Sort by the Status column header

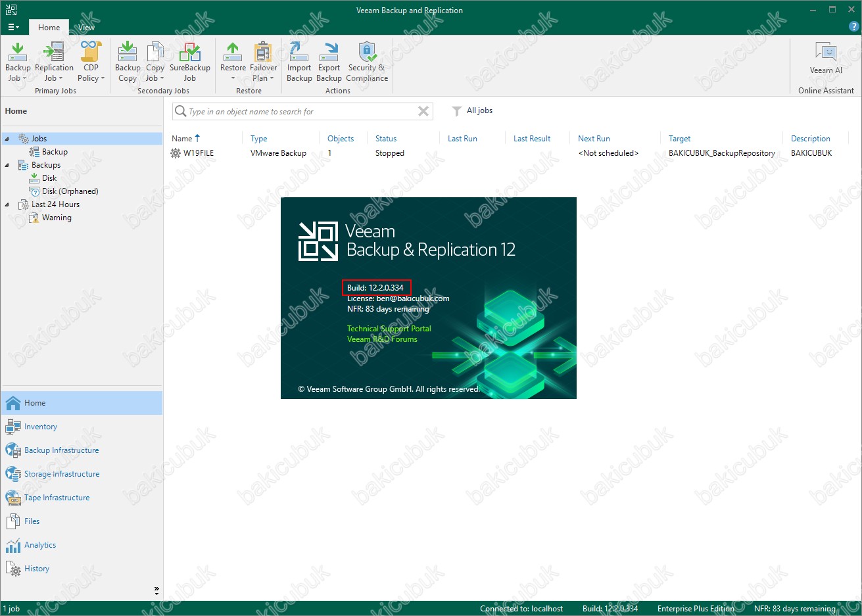pyautogui.click(x=386, y=139)
